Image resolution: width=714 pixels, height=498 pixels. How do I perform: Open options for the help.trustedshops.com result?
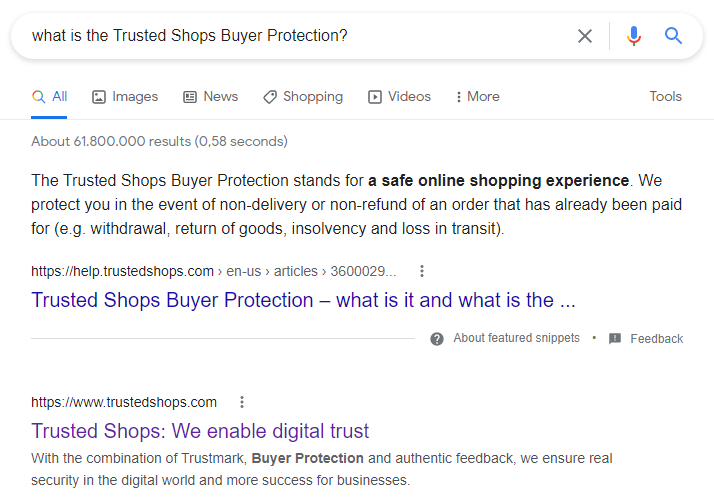(422, 271)
